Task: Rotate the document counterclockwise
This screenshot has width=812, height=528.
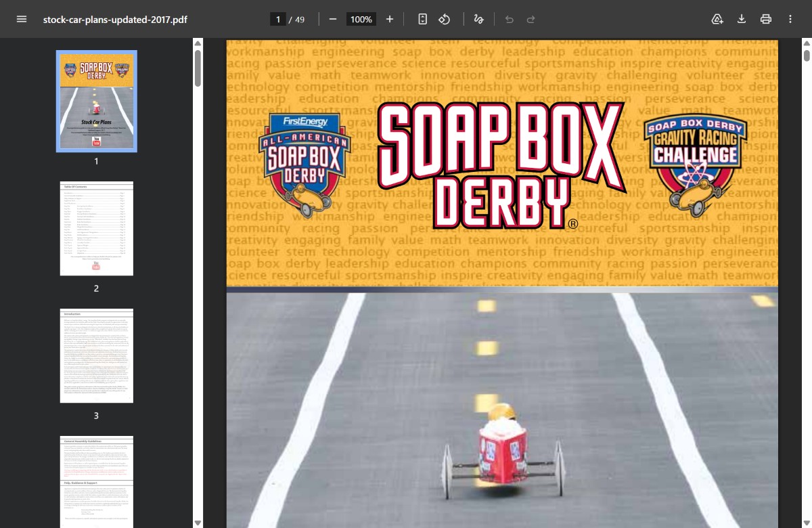Action: point(445,19)
